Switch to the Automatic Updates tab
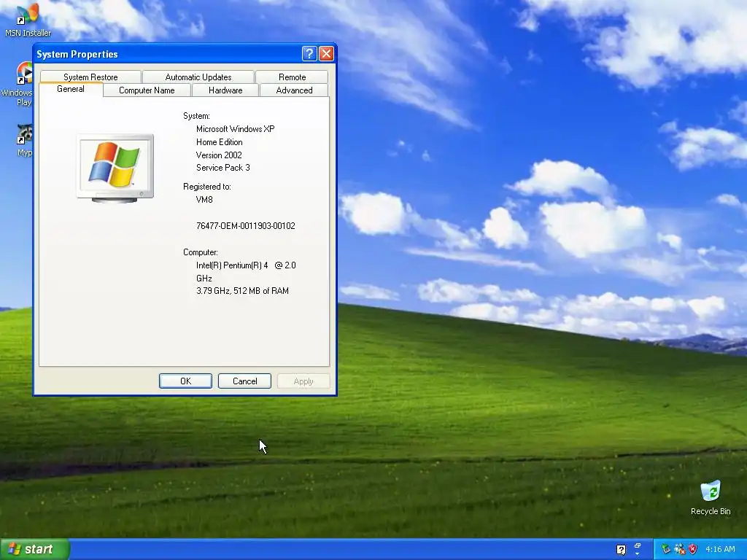This screenshot has width=747, height=560. coord(198,77)
